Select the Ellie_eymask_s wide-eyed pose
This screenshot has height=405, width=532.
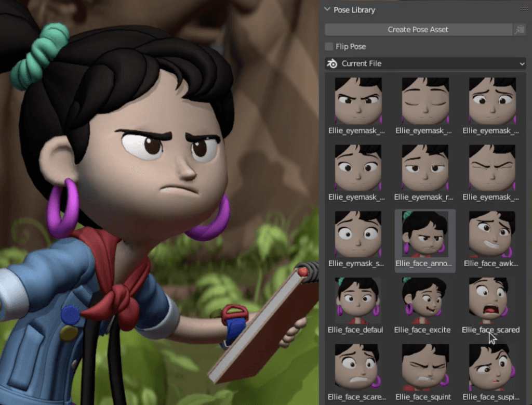coord(357,239)
